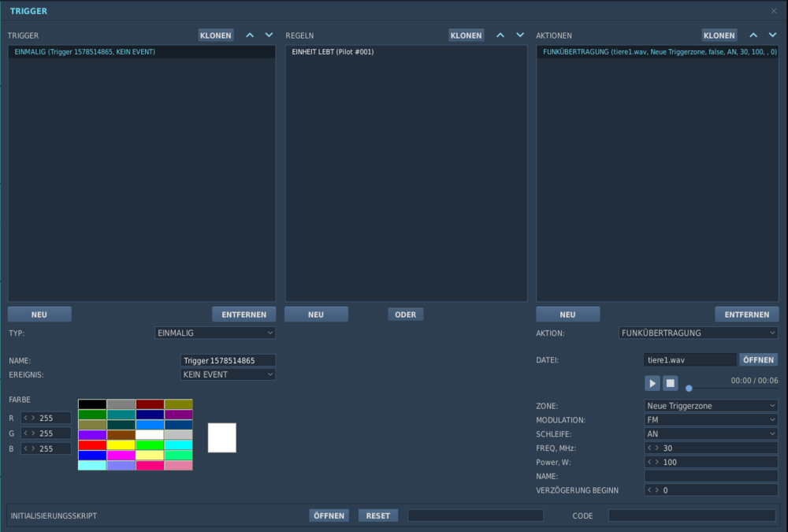Viewport: 788px width, 532px height.
Task: Click the trigger Name input field
Action: [228, 360]
